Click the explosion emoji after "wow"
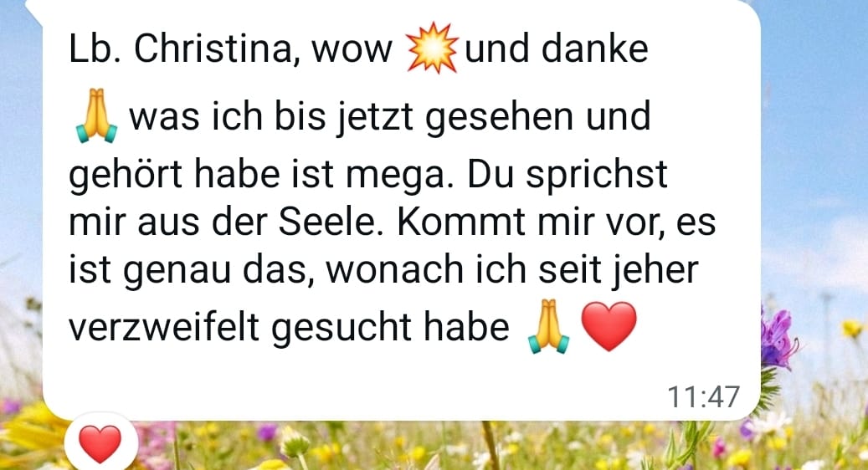This screenshot has height=470, width=868. tap(433, 48)
